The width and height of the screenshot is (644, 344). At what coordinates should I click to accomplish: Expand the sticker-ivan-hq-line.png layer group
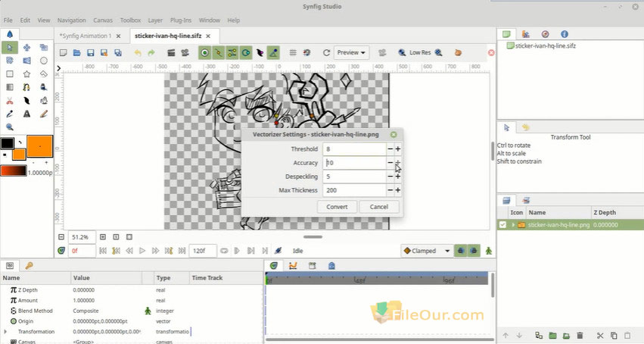coord(512,225)
